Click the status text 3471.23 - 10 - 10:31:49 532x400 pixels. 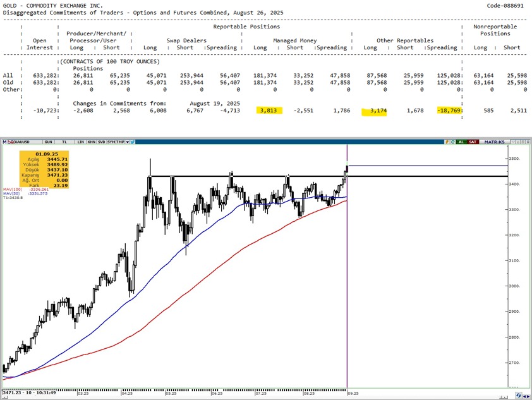click(29, 392)
